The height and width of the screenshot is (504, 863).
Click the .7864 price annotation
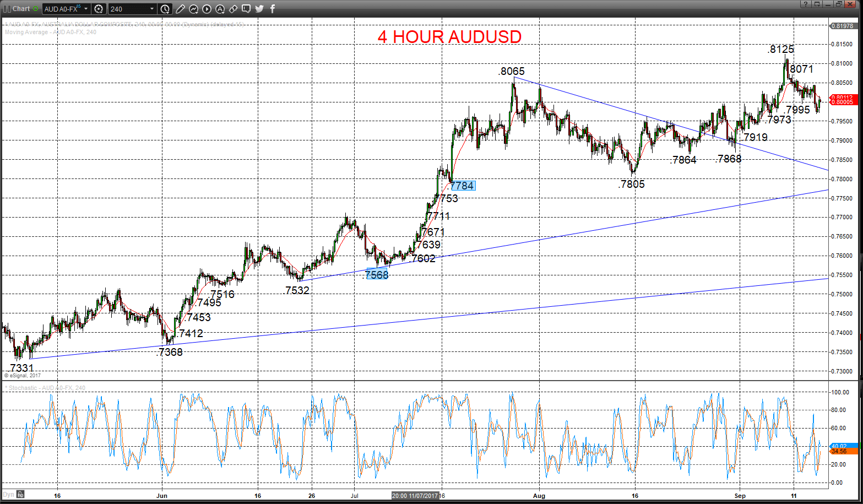coord(683,160)
